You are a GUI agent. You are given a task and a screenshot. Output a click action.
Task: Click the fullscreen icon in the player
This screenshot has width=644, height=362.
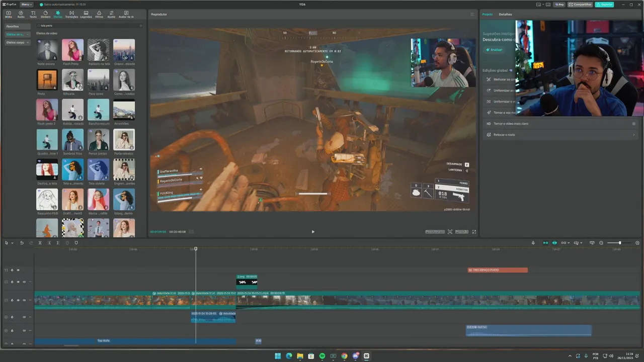click(x=474, y=232)
